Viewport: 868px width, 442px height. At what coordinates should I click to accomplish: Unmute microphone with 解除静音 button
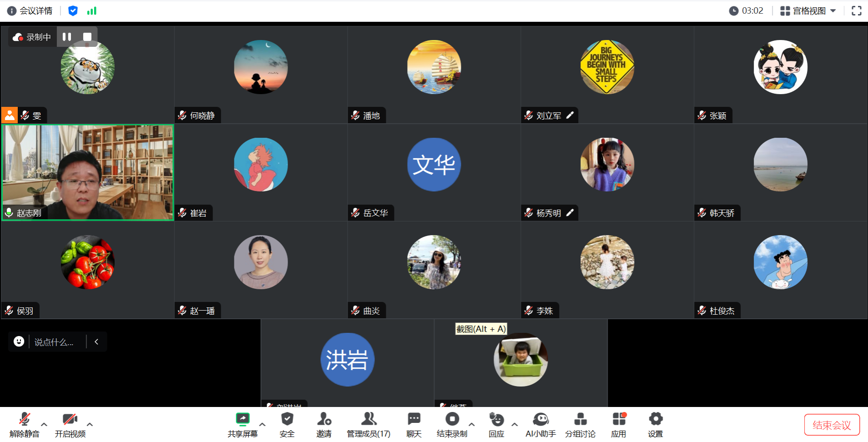click(25, 425)
